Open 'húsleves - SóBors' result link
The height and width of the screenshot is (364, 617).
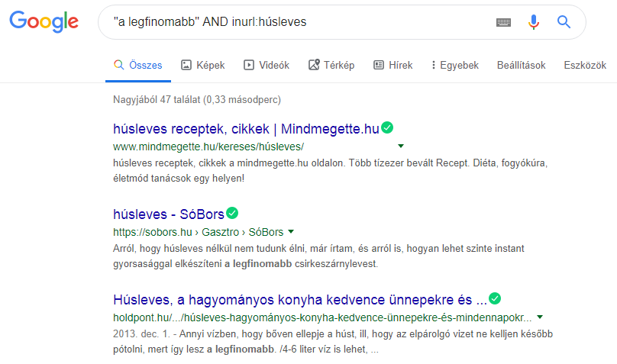pos(169,214)
